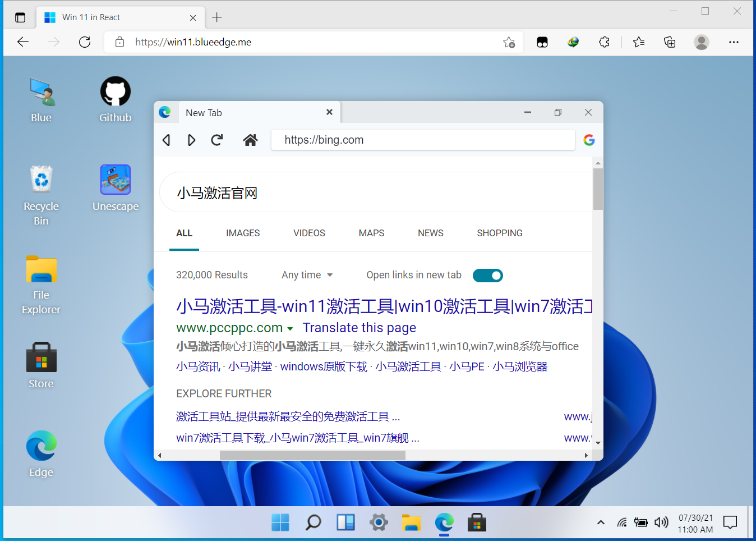Open the 小马PE sublink
The width and height of the screenshot is (756, 541).
467,366
